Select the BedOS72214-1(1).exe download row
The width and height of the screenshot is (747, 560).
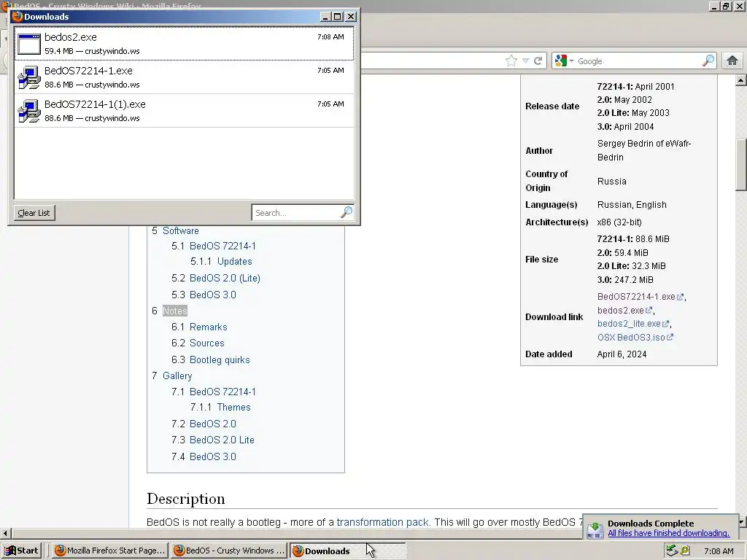tap(185, 111)
